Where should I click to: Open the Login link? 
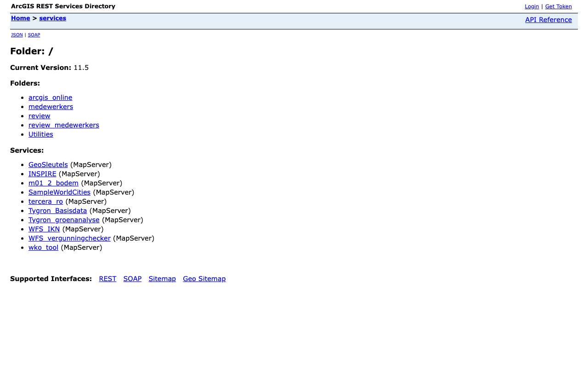531,6
